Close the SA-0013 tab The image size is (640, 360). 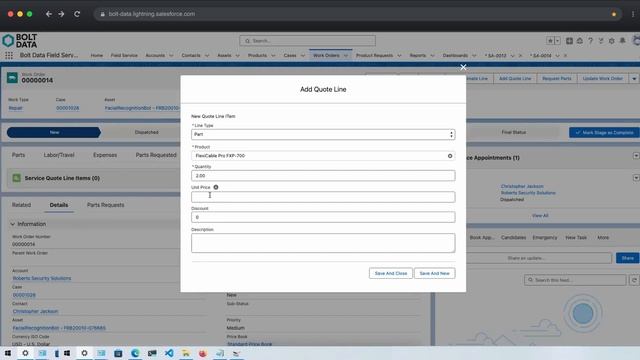(x=520, y=56)
